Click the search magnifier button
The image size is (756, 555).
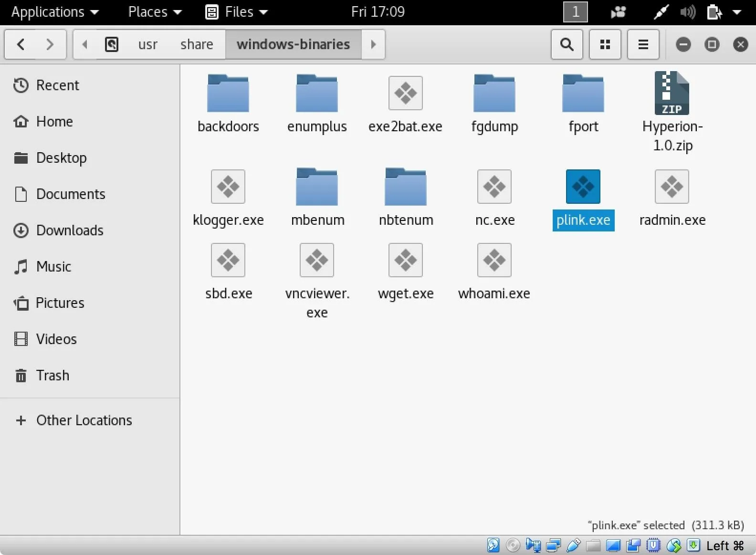pos(567,44)
